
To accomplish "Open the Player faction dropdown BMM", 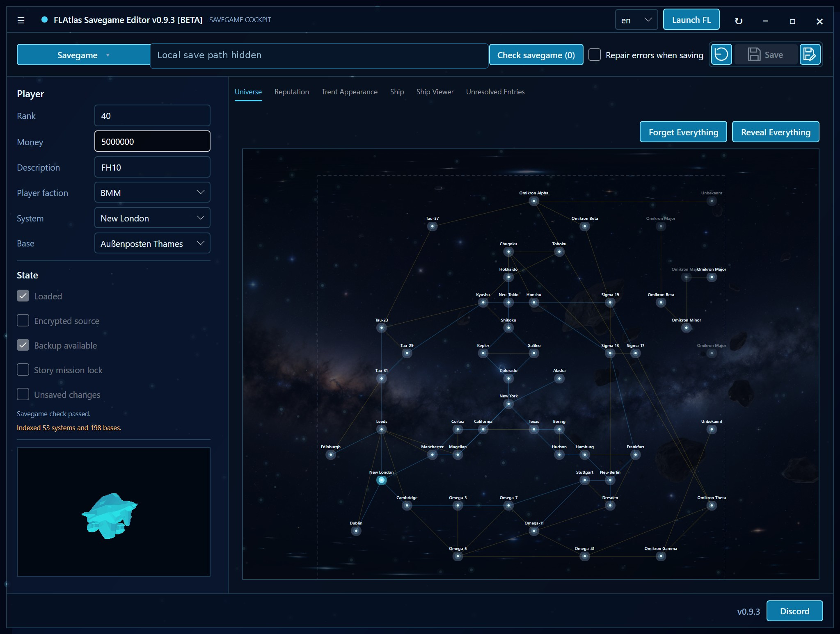I will tap(152, 192).
